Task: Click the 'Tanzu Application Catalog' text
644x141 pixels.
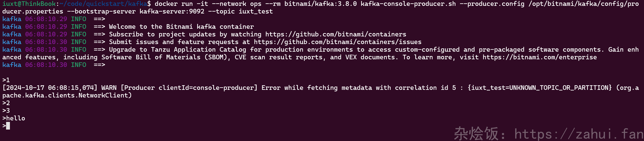Action: point(198,50)
